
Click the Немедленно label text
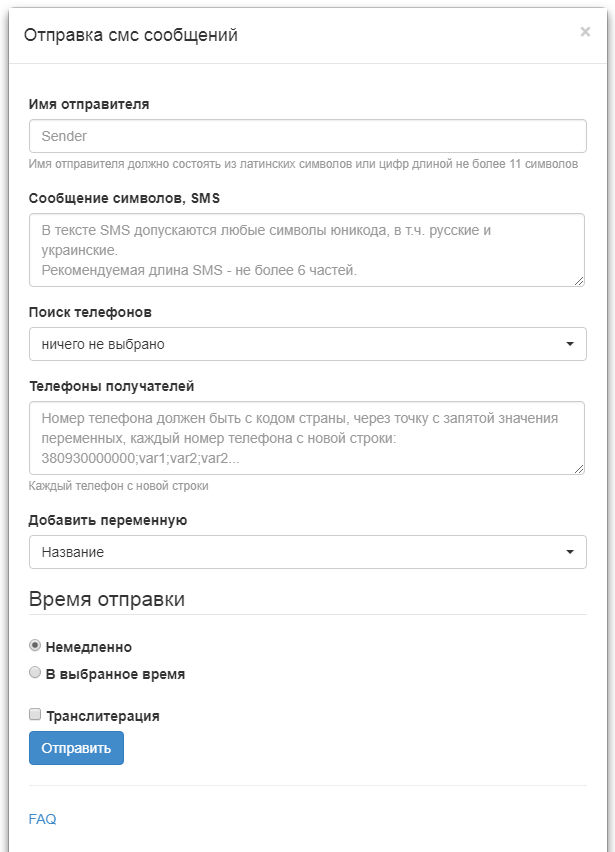click(89, 647)
